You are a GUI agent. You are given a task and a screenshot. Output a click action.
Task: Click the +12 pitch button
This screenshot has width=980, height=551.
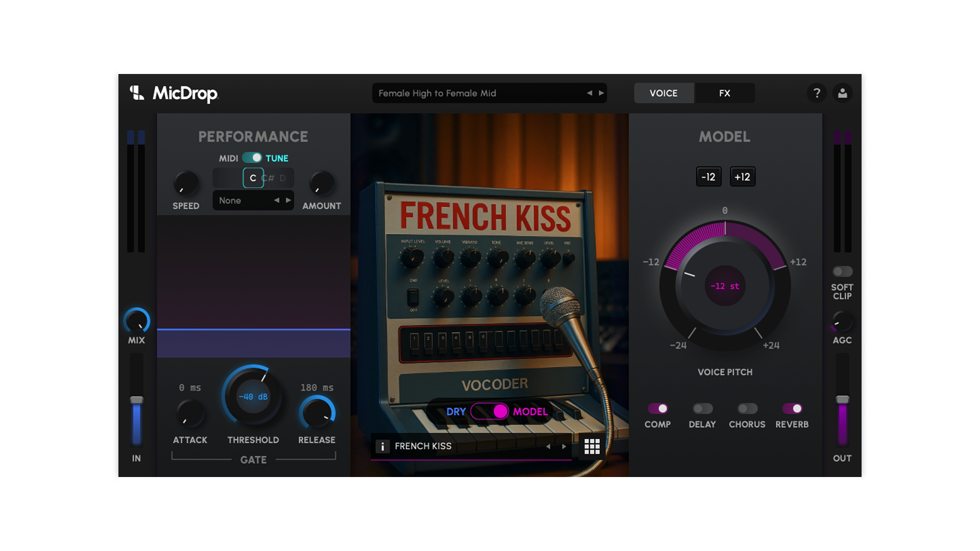point(742,177)
